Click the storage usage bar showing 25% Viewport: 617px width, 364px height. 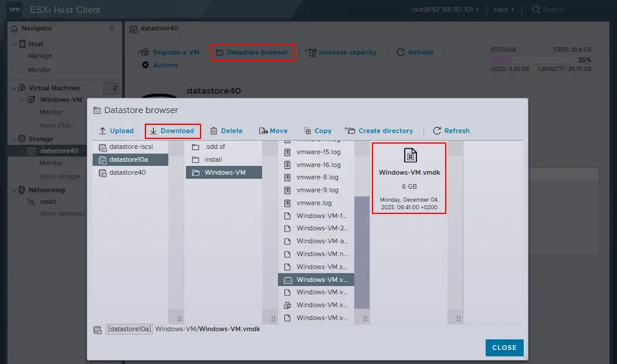click(531, 60)
